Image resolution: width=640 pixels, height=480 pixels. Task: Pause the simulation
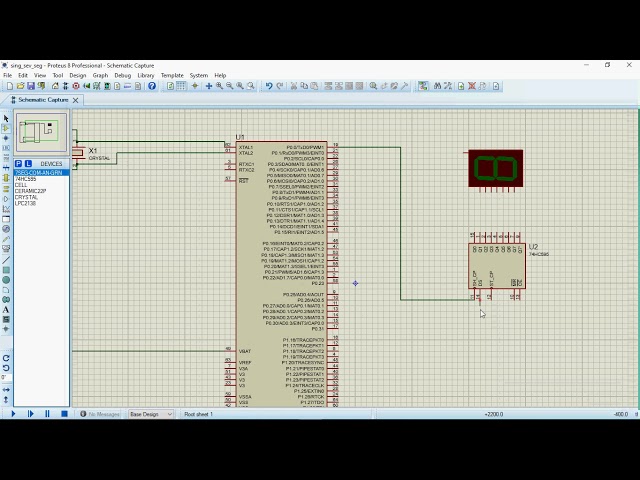coord(47,413)
